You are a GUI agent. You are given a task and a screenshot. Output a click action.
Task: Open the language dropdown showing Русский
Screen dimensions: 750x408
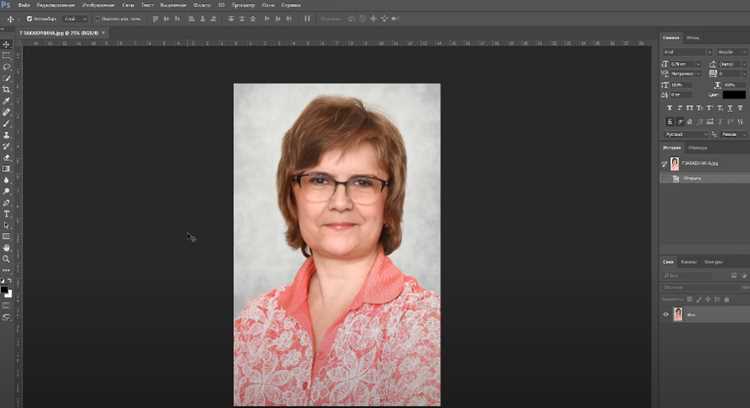click(686, 135)
